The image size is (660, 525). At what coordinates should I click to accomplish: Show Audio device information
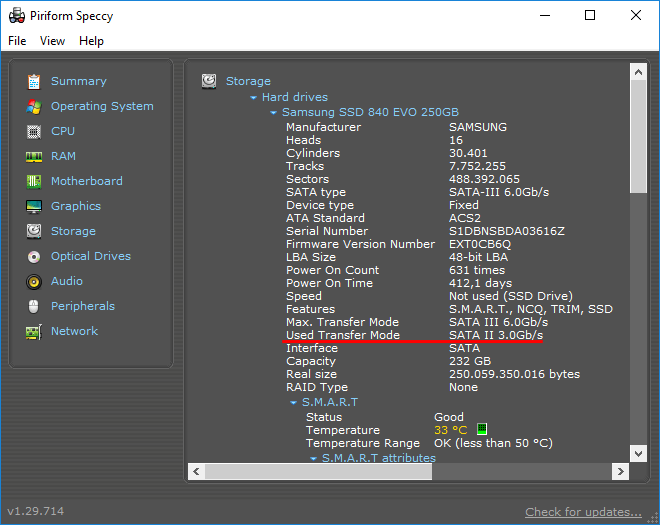coord(67,281)
